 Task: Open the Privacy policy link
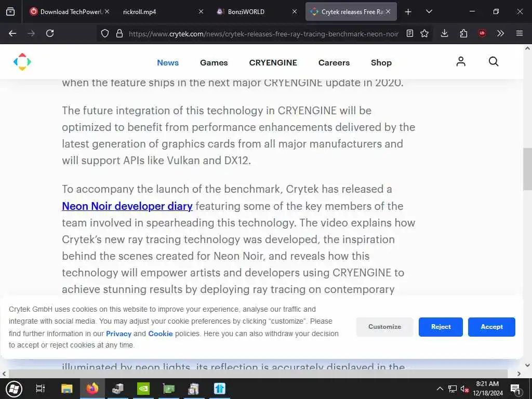coord(118,334)
